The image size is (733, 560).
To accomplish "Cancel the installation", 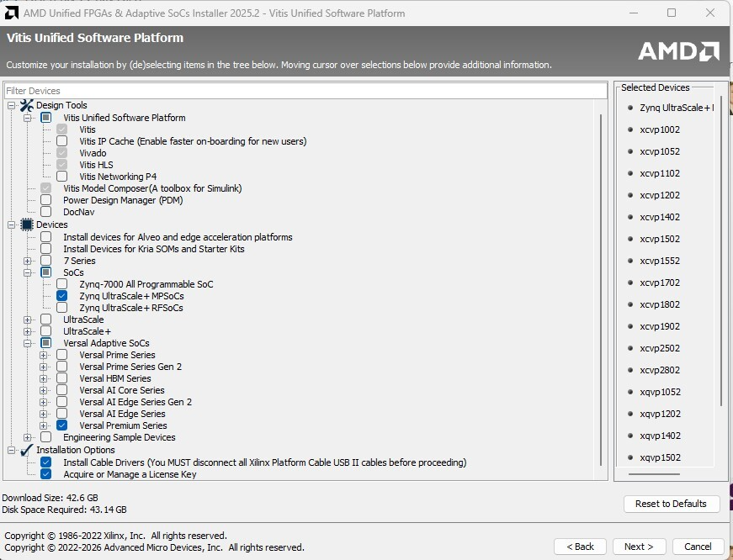I will pyautogui.click(x=698, y=547).
